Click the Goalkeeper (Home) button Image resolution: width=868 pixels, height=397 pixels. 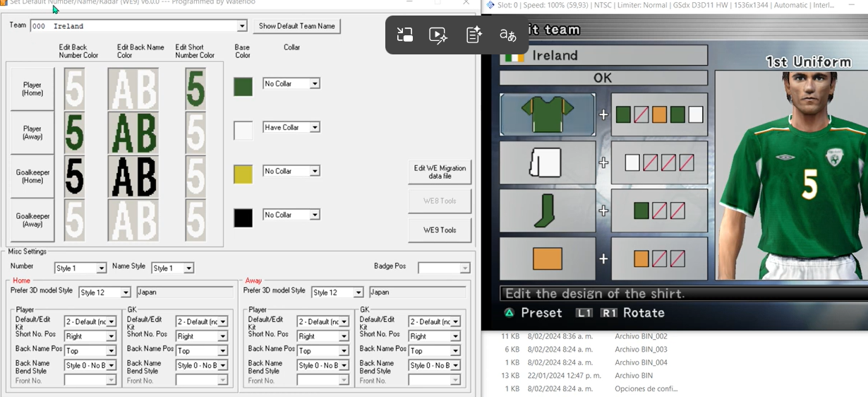32,177
